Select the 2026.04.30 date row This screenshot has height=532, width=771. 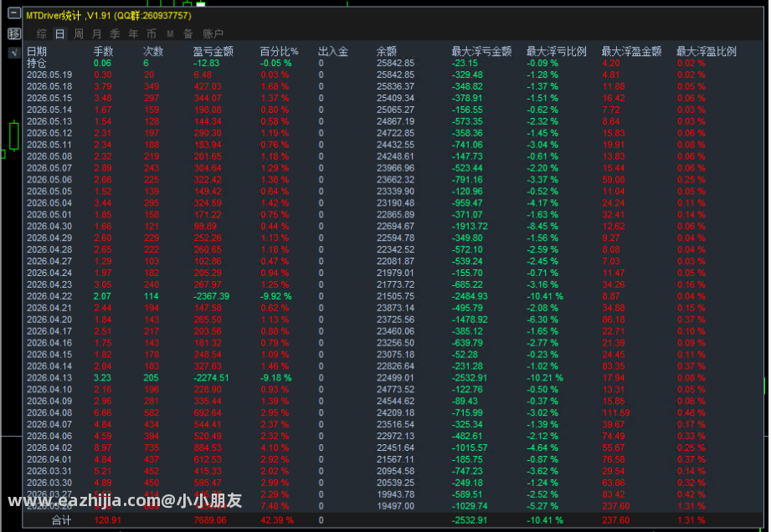pos(49,227)
